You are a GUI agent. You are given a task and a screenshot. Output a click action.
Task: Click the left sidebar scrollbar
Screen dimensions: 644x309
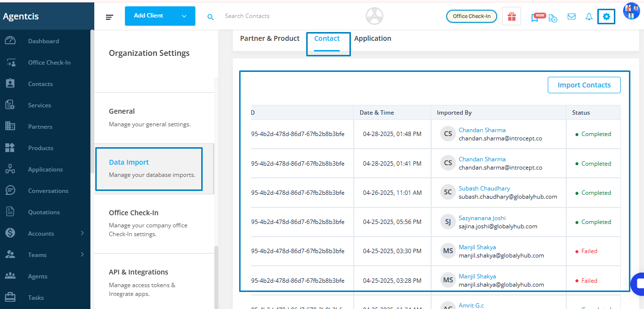click(92, 102)
